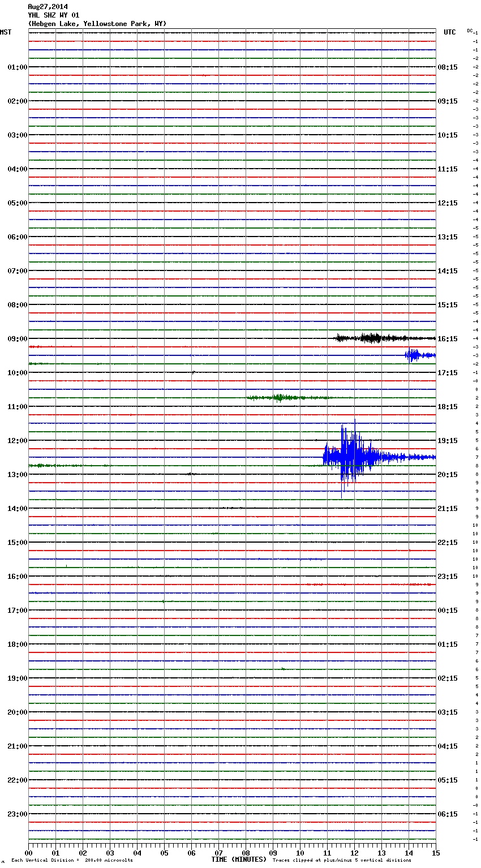Select the 03:00 MST hour label
This screenshot has height=868, width=481.
click(18, 135)
